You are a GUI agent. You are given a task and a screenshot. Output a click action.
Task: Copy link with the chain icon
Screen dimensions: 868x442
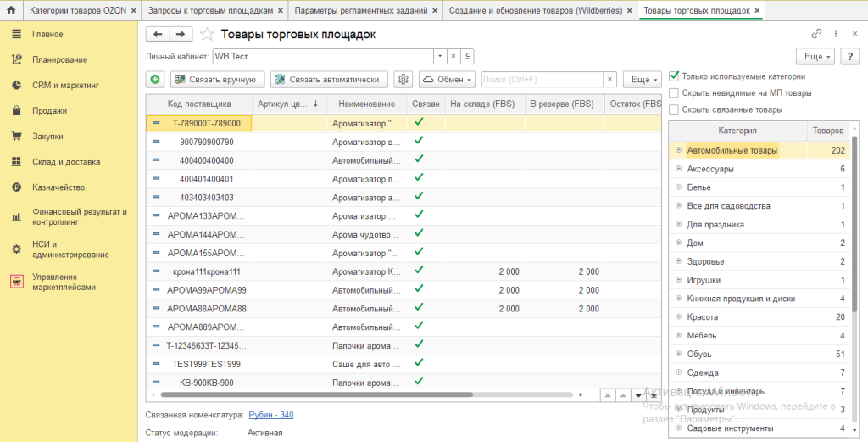pyautogui.click(x=816, y=34)
